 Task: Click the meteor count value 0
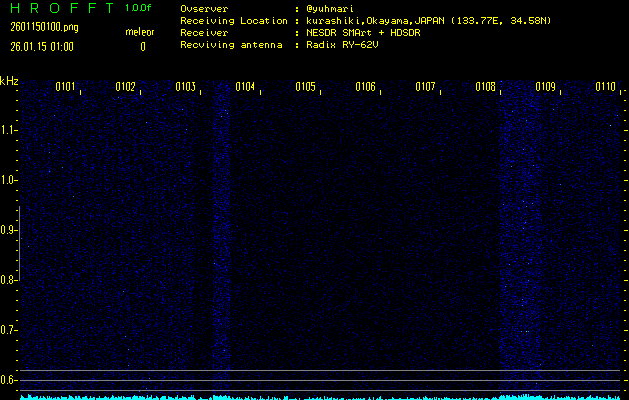(x=143, y=47)
